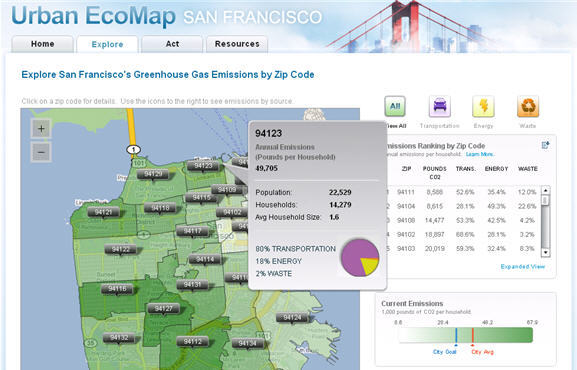Viewport: 577px width, 370px height.
Task: Open the Resources tab
Action: tap(237, 44)
